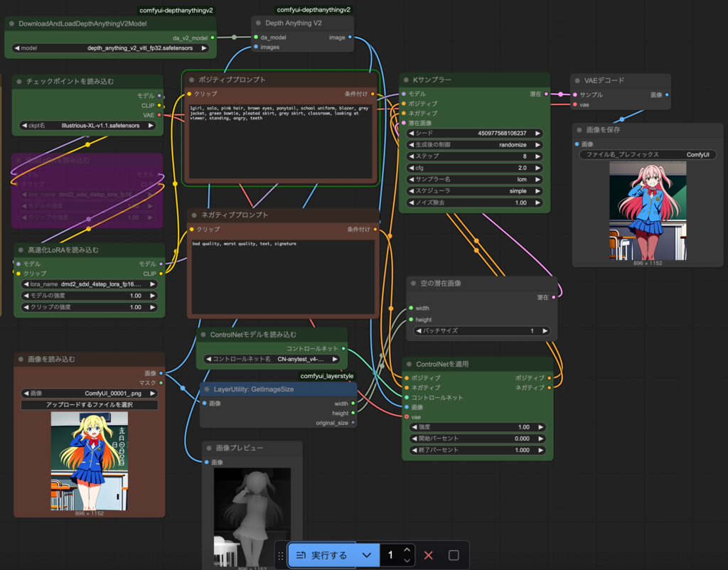Switch to next image in 画像を読み込む
Image resolution: width=728 pixels, height=570 pixels.
[152, 393]
